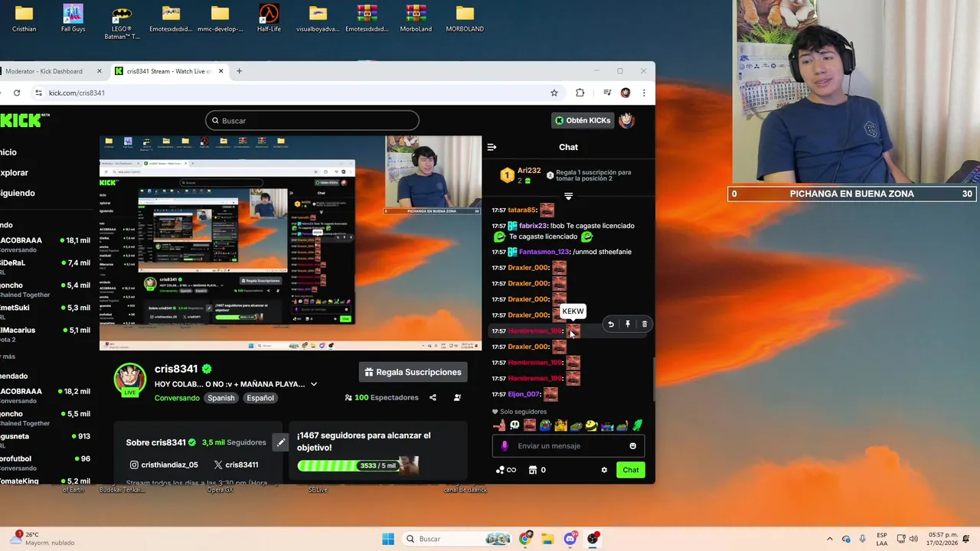Pin the hovered Hombreman_199 chat message

[x=628, y=324]
